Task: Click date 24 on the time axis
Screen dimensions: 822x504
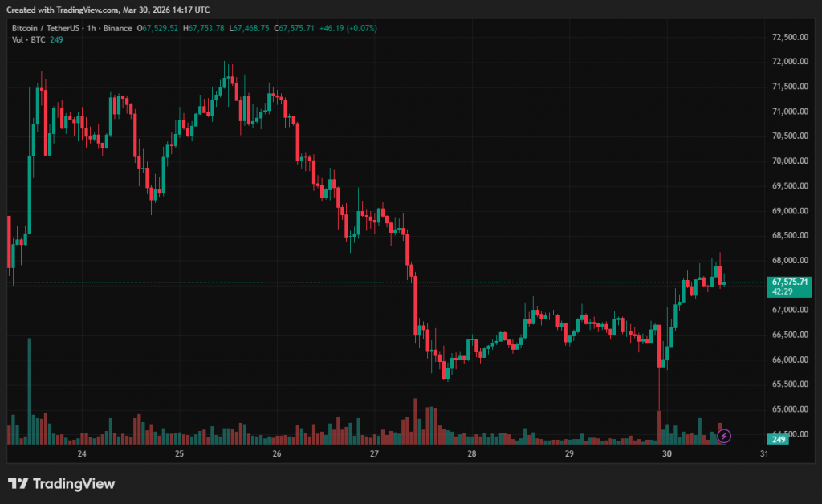Action: 82,454
